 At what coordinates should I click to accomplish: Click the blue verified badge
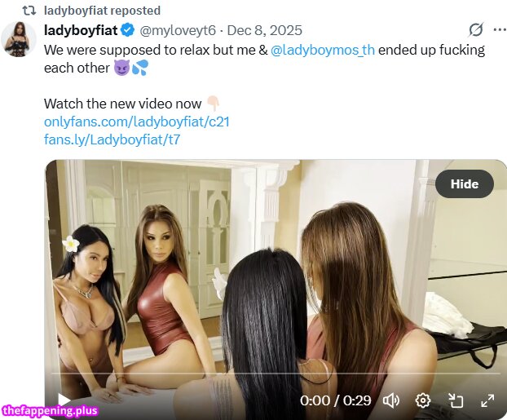(x=128, y=30)
